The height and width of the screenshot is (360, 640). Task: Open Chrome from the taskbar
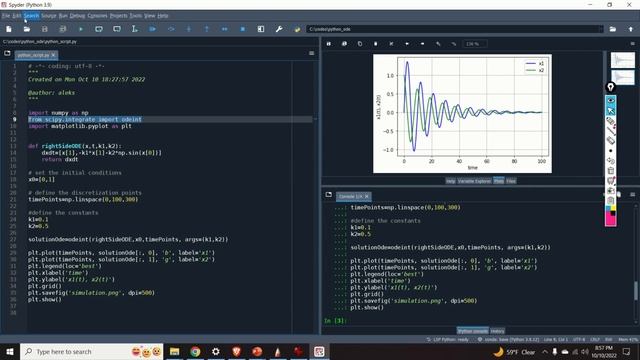[x=195, y=351]
